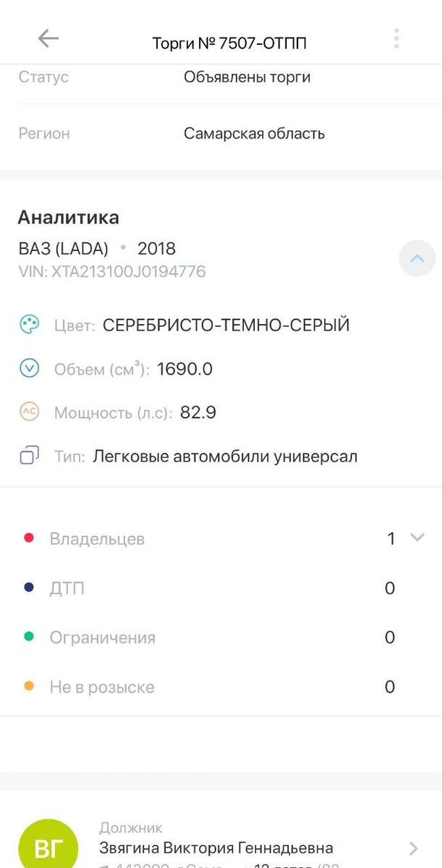Tap the dark blue dot icon beside ДТП
The height and width of the screenshot is (868, 443).
pos(28,587)
